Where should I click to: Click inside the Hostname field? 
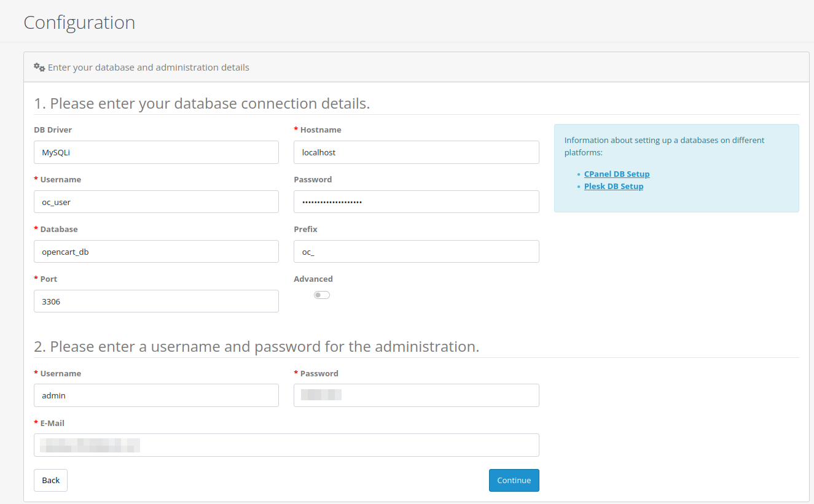click(x=416, y=152)
